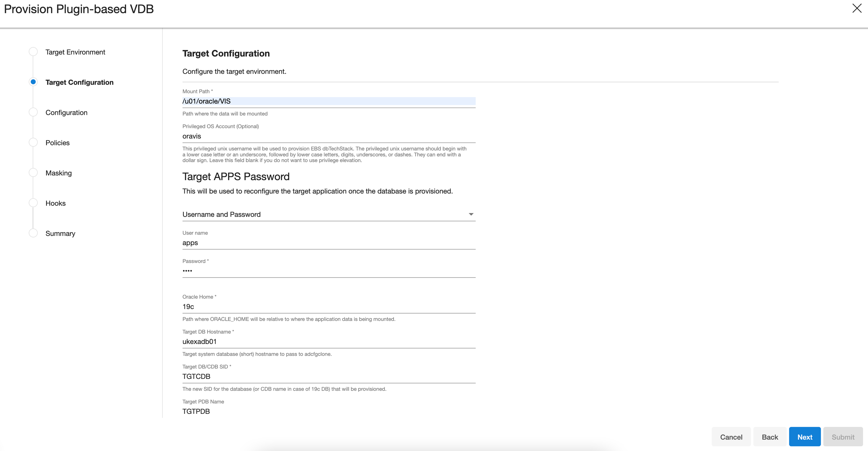Click the Summary step circle
The image size is (868, 451).
point(33,233)
